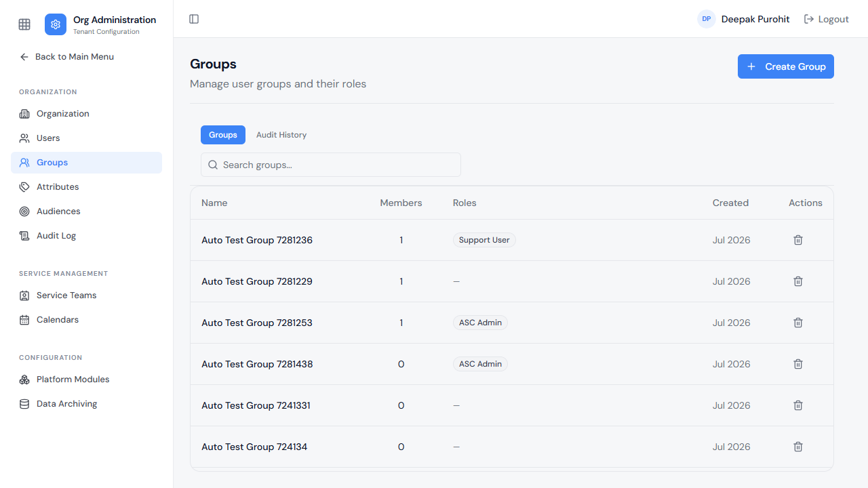
Task: Open Audiences in the sidebar
Action: [x=86, y=211]
